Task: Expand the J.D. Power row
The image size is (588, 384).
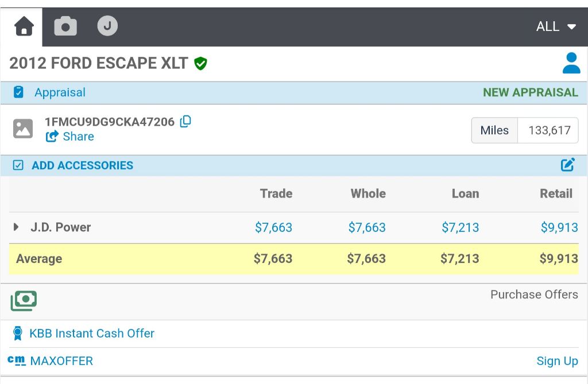Action: 16,227
